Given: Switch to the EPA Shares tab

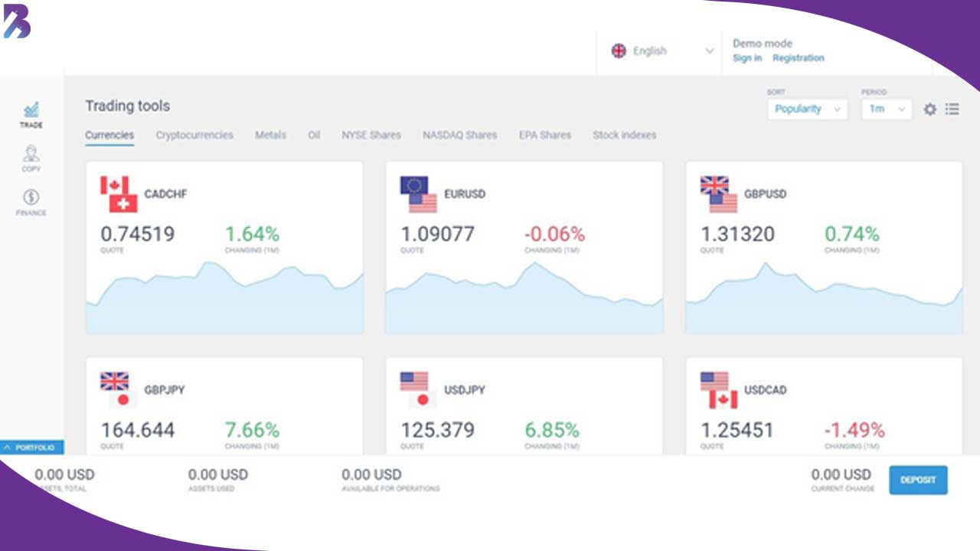Looking at the screenshot, I should 545,135.
